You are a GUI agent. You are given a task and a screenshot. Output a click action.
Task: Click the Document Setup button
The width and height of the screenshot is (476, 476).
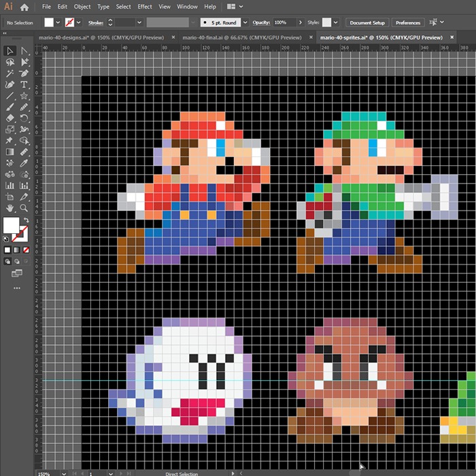coord(367,22)
